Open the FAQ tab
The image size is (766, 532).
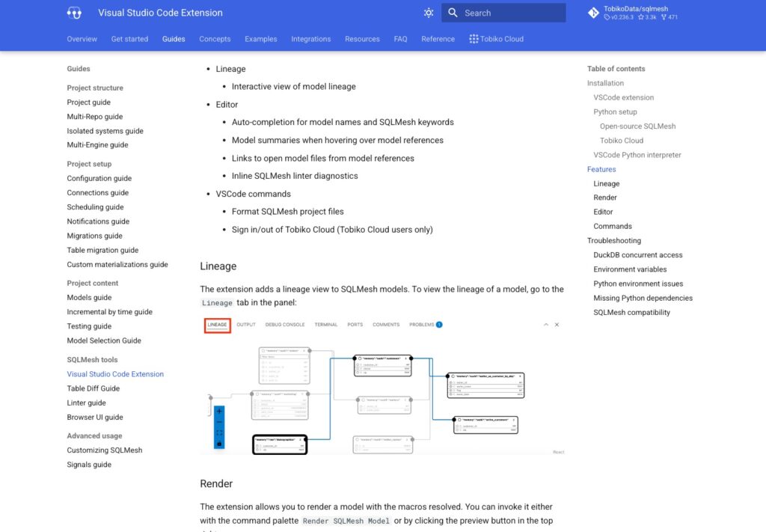pos(400,39)
